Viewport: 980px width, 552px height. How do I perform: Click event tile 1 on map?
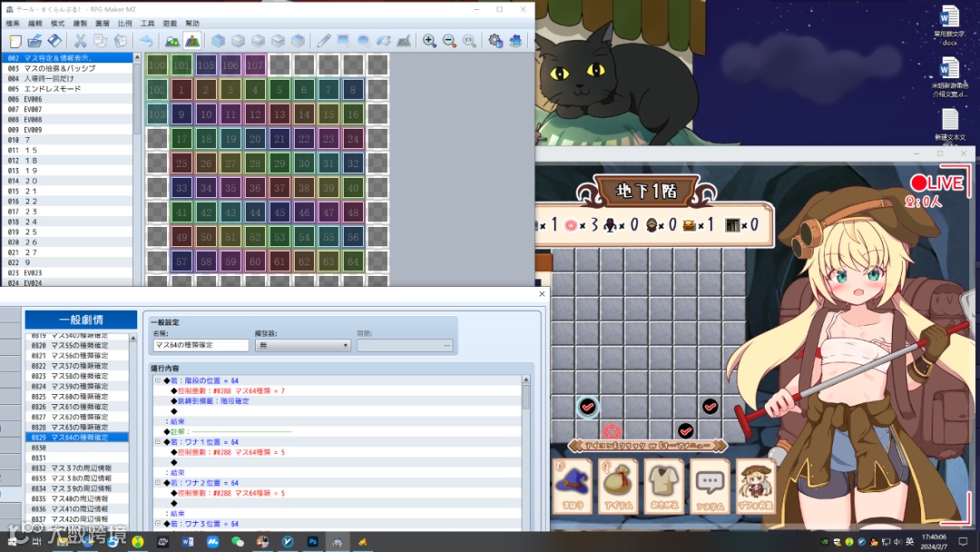[181, 90]
